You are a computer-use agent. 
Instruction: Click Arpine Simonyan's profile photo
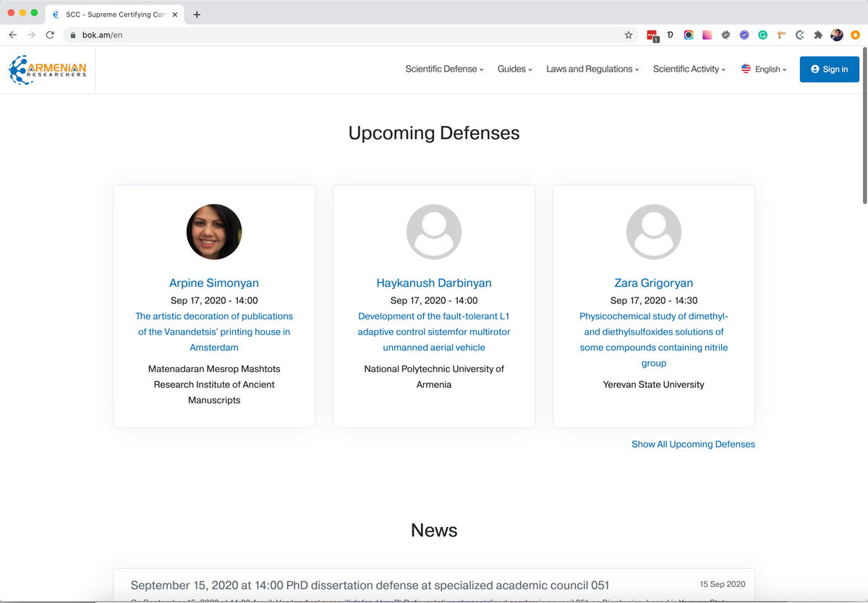[214, 232]
